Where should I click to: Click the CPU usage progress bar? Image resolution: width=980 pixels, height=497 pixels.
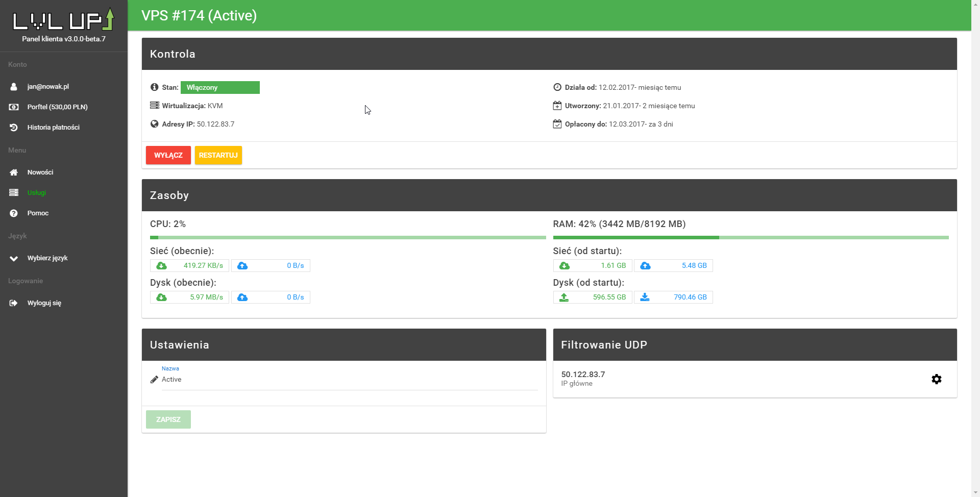348,237
